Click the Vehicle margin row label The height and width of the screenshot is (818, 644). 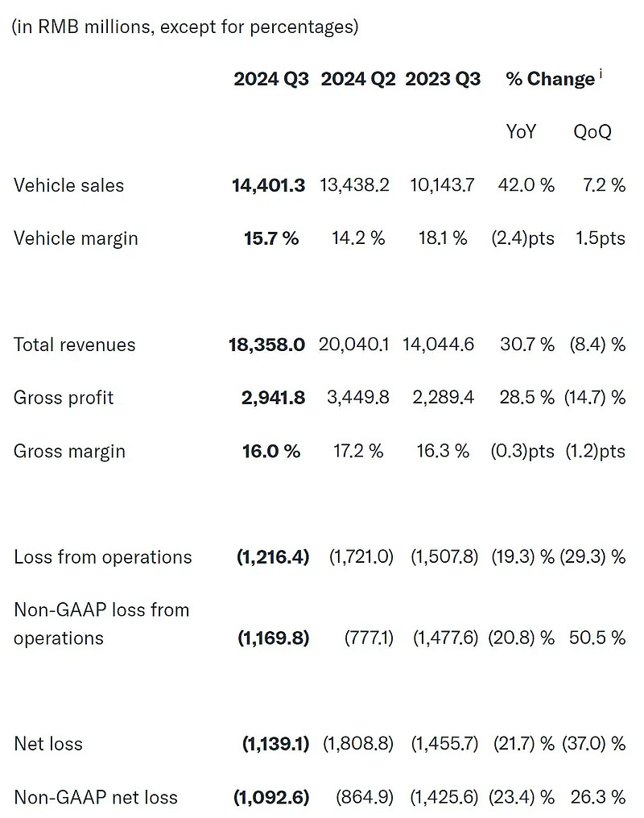[x=76, y=239]
